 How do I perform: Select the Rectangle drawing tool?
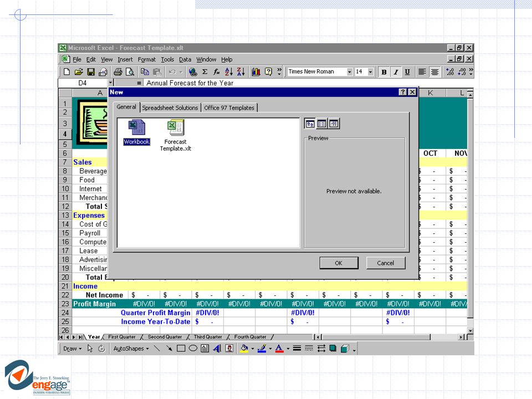(181, 349)
